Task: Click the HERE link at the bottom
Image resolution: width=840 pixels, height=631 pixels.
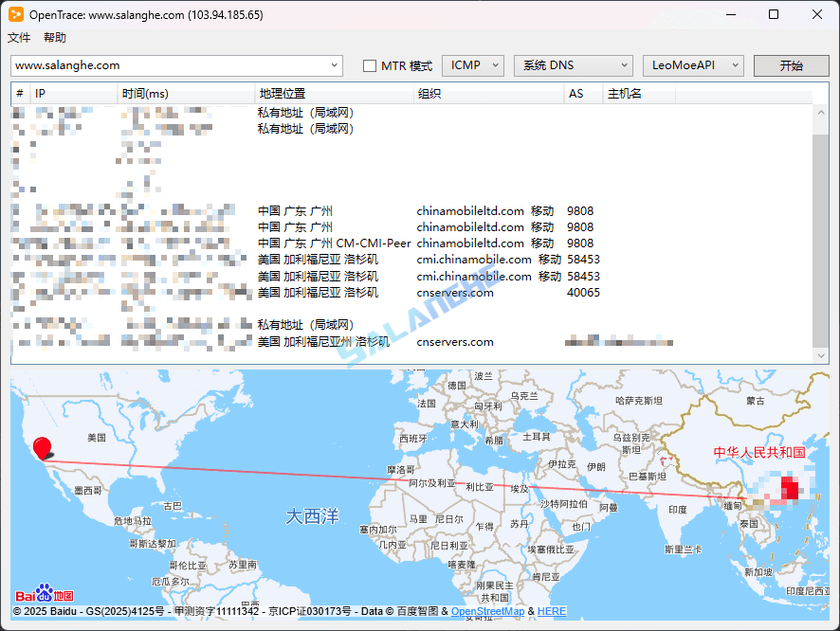Action: click(x=552, y=611)
